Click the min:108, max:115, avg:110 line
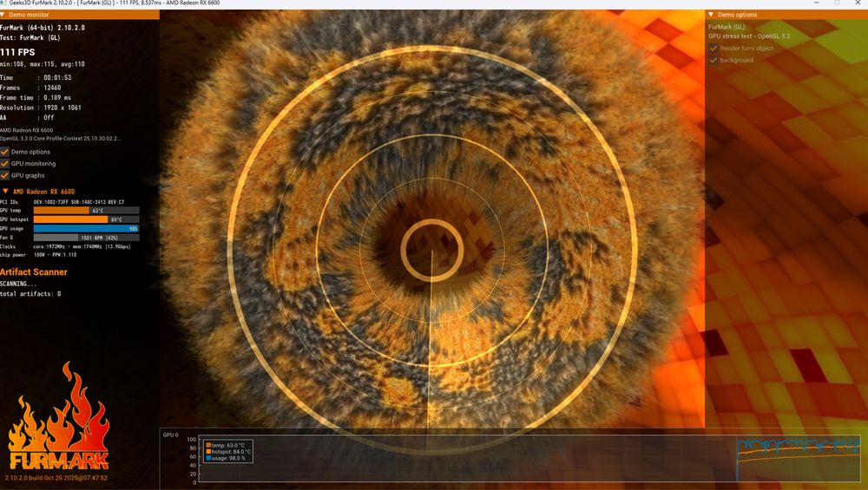Image resolution: width=868 pixels, height=490 pixels. point(43,64)
